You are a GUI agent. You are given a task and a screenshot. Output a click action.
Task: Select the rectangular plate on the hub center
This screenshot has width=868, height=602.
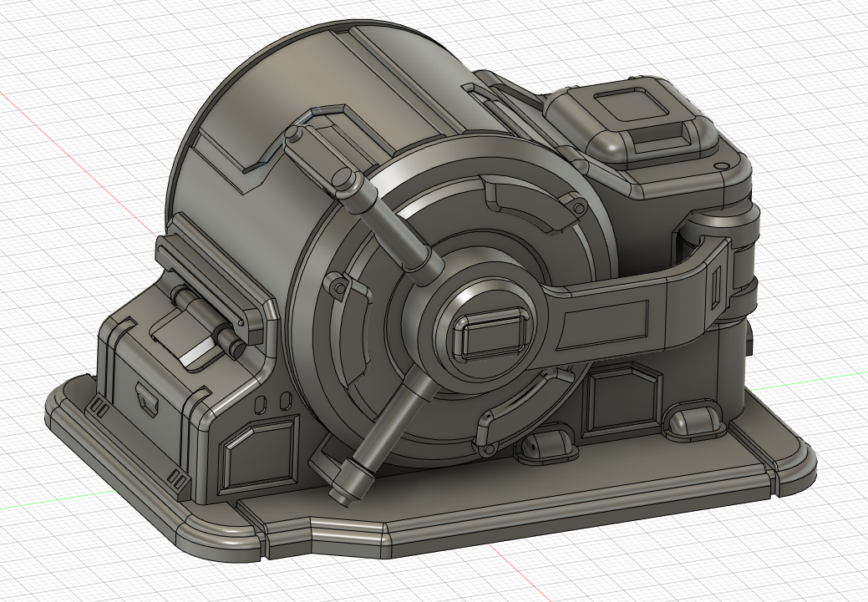click(x=492, y=333)
